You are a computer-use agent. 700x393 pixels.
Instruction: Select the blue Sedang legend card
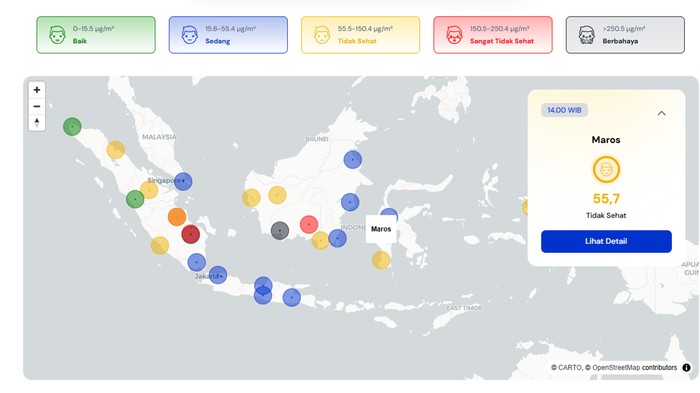pos(228,35)
